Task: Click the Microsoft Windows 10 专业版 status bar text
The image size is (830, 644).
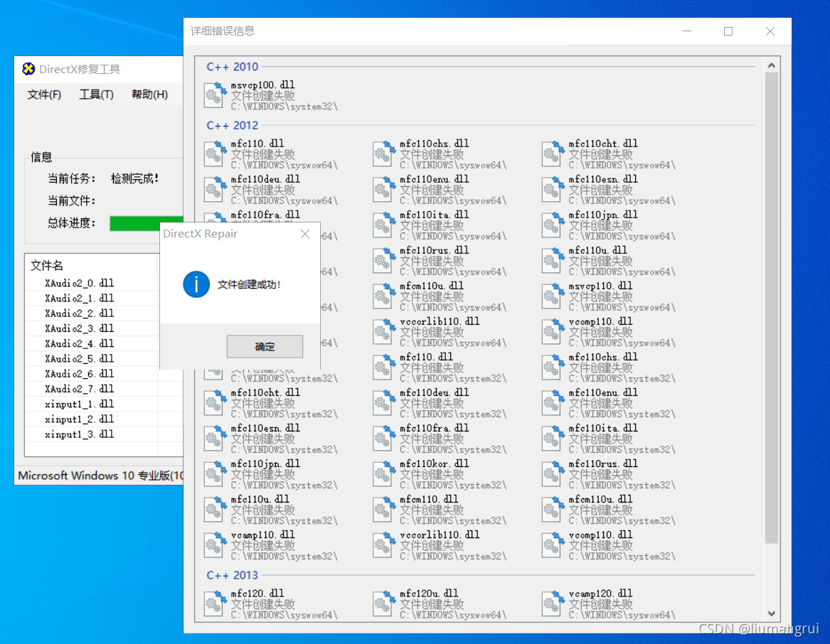Action: (100, 476)
